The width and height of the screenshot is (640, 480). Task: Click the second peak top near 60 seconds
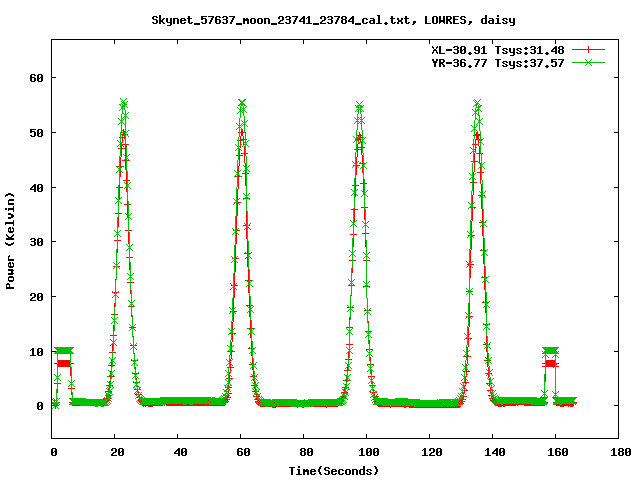(242, 102)
